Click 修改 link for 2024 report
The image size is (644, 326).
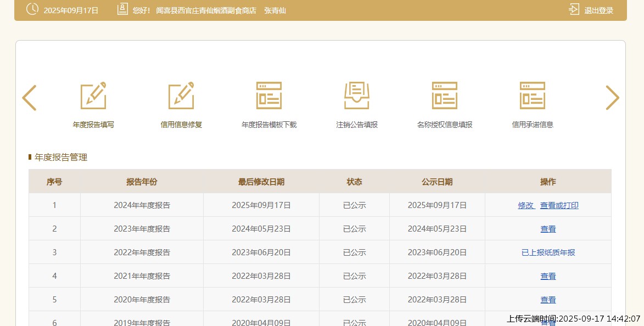526,205
